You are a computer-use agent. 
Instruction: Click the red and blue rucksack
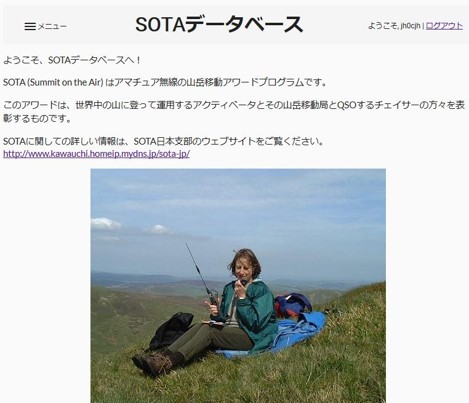coord(292,305)
